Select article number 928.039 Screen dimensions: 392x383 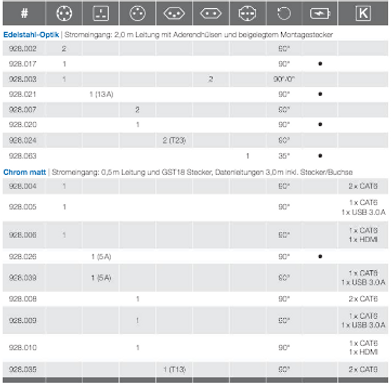pyautogui.click(x=23, y=278)
